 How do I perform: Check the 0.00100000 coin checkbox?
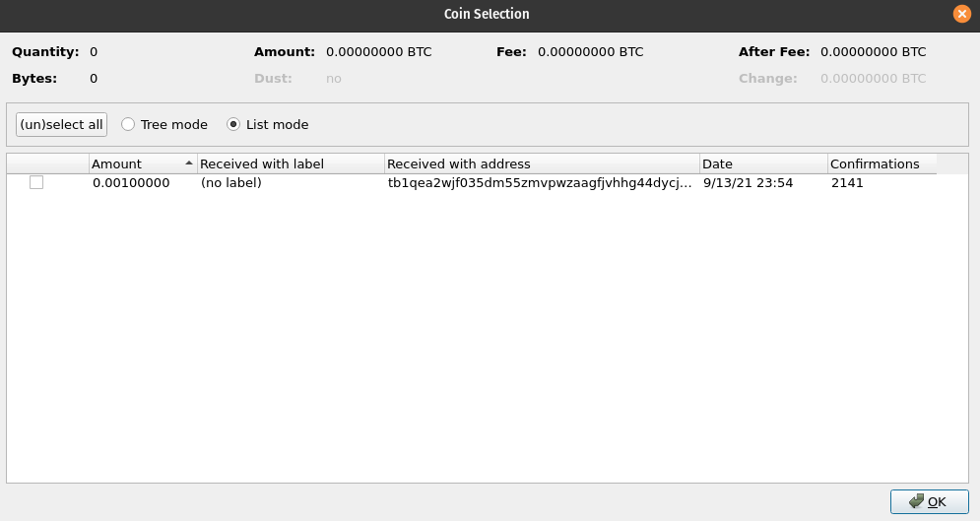tap(36, 182)
